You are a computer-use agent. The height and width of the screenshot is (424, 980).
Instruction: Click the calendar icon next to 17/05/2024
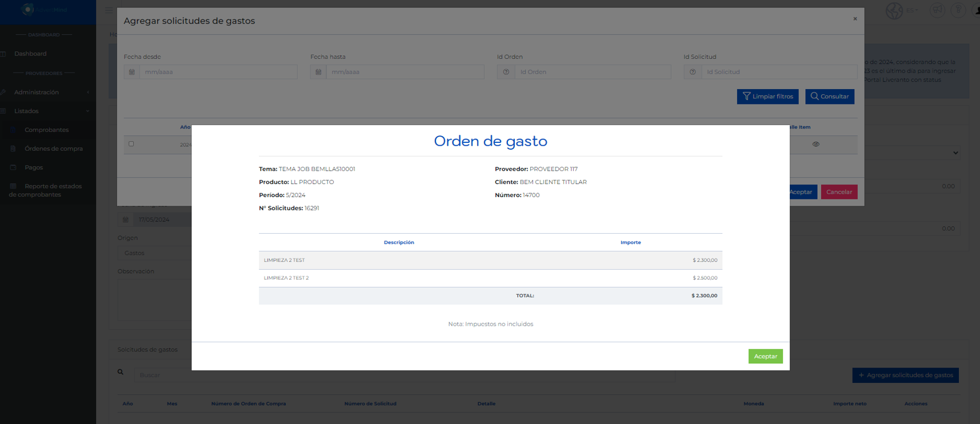126,219
